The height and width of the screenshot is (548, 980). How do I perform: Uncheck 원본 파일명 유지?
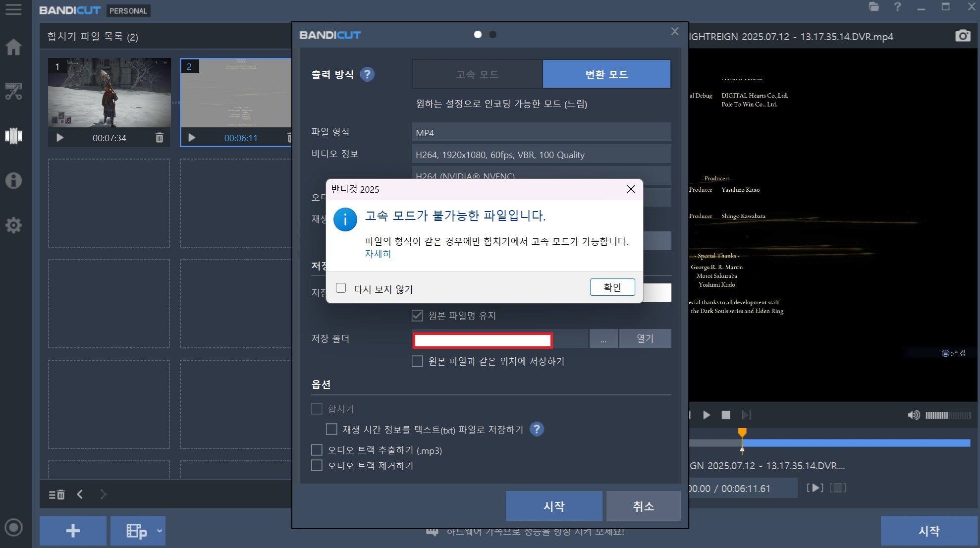(417, 316)
